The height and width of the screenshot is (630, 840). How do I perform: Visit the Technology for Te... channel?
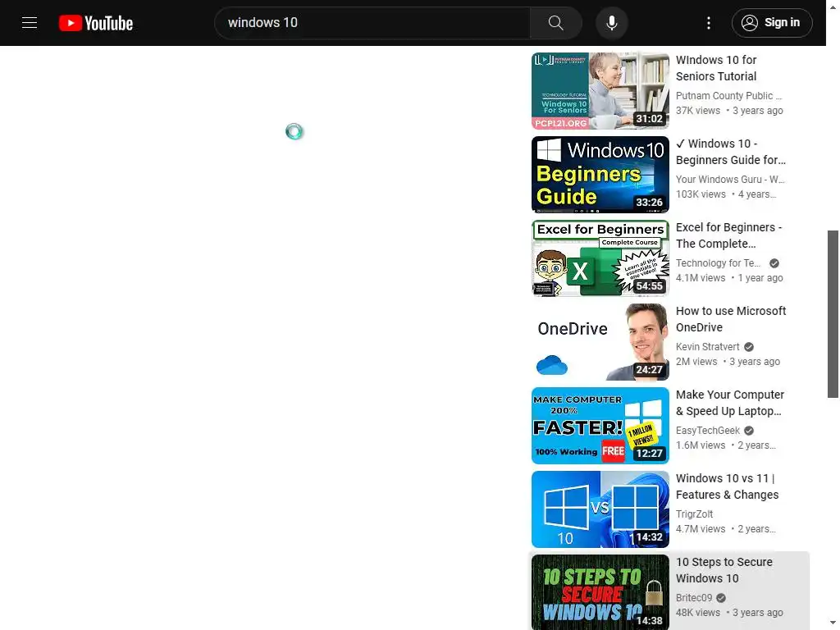pyautogui.click(x=718, y=262)
